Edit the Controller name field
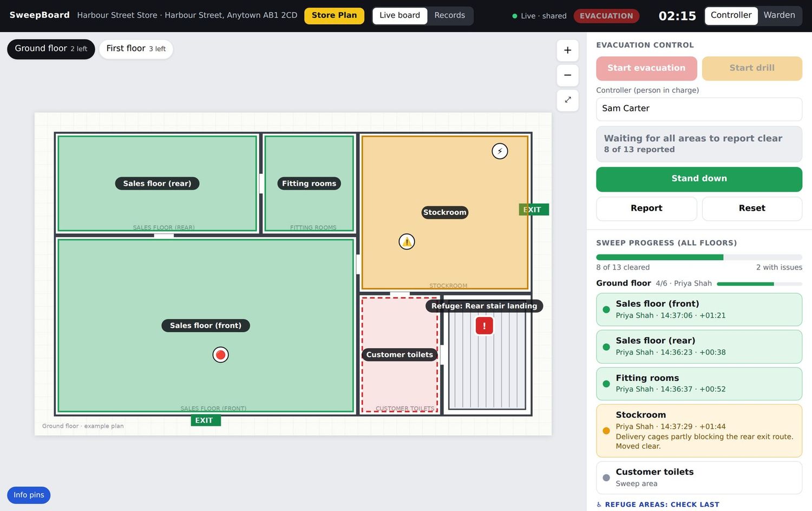Screen dimensions: 812x511 point(699,109)
